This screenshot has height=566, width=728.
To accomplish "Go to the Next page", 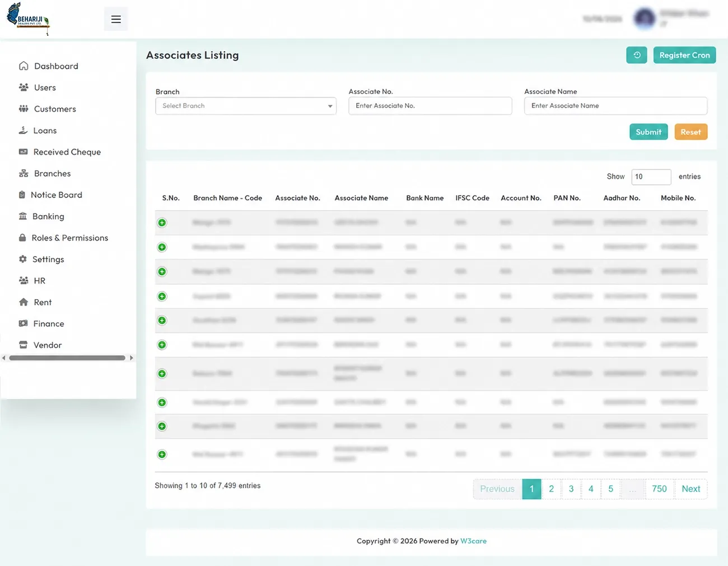I will pos(691,489).
